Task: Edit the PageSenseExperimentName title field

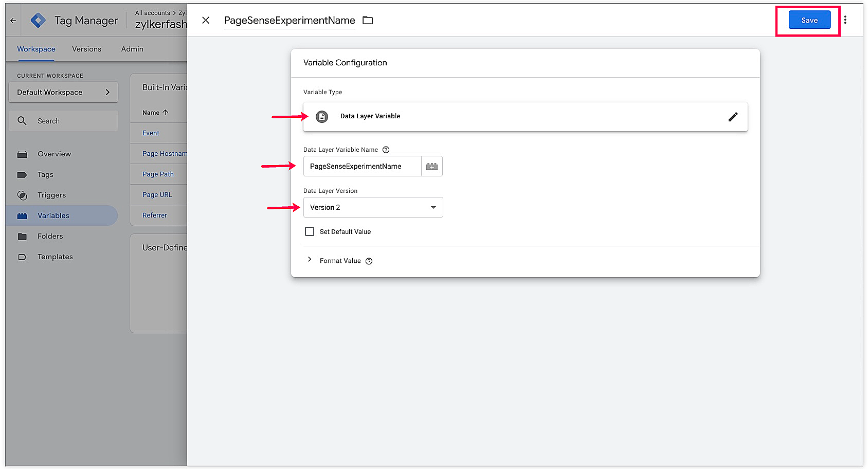Action: tap(290, 21)
